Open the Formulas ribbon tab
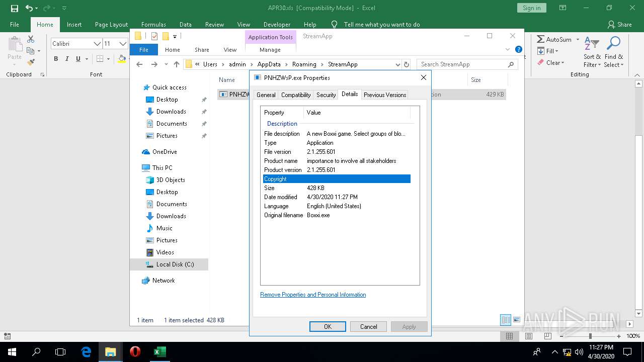The image size is (644, 362). click(153, 24)
